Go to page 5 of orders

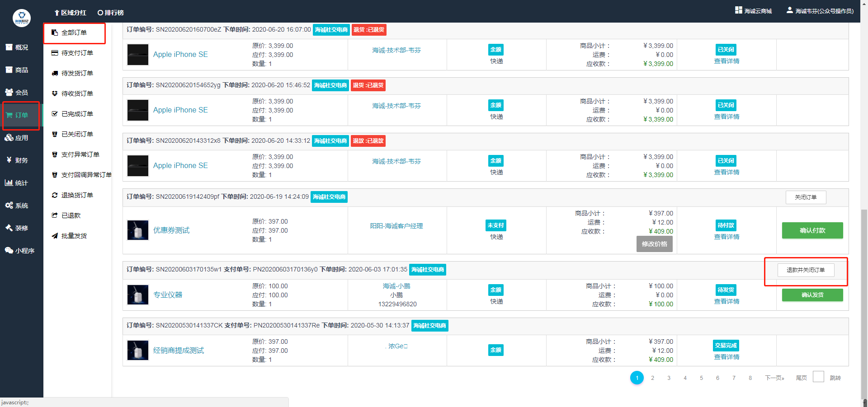click(701, 378)
